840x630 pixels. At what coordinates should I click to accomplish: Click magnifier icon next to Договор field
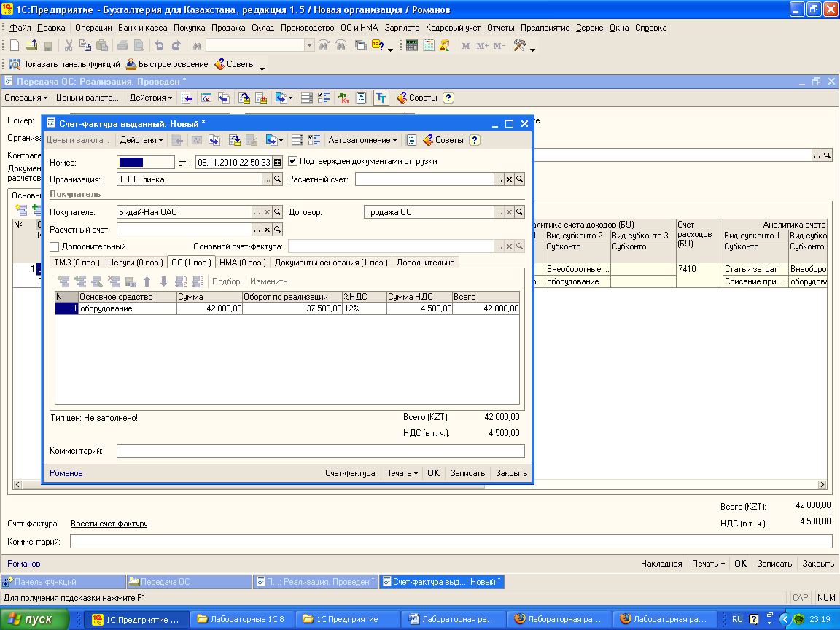click(520, 212)
